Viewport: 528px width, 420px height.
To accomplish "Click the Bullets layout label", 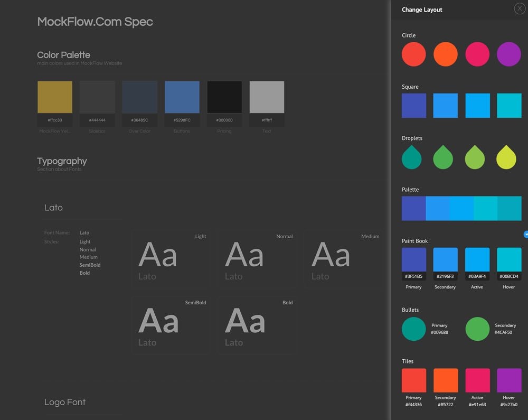I will 410,310.
